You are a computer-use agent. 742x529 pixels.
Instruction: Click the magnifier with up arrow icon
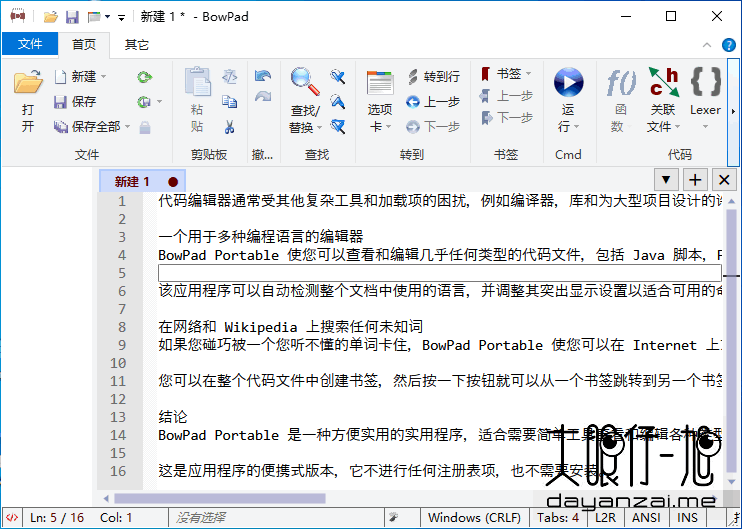point(337,102)
